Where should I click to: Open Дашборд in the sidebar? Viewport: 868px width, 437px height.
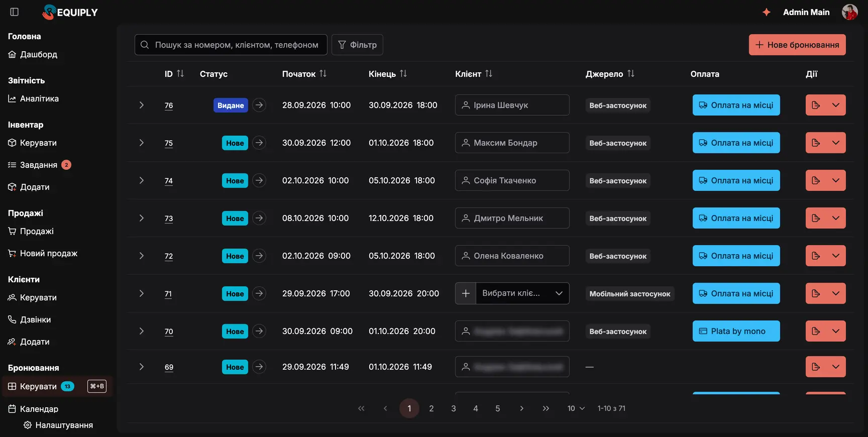pos(33,54)
